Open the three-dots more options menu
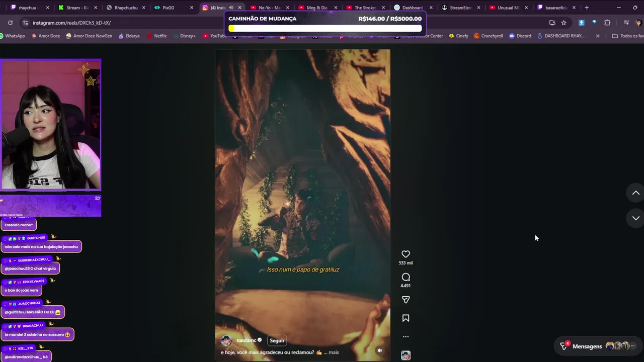Viewport: 644px width, 362px height. pos(406,336)
